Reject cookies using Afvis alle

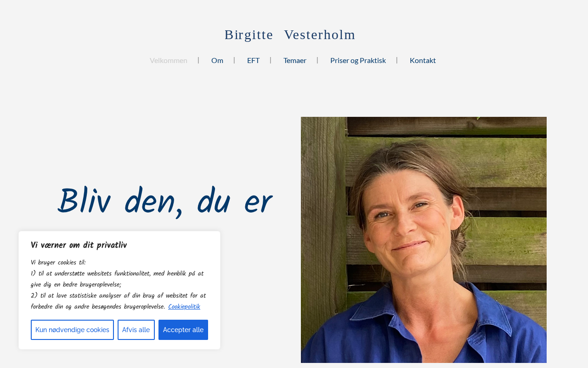[136, 330]
